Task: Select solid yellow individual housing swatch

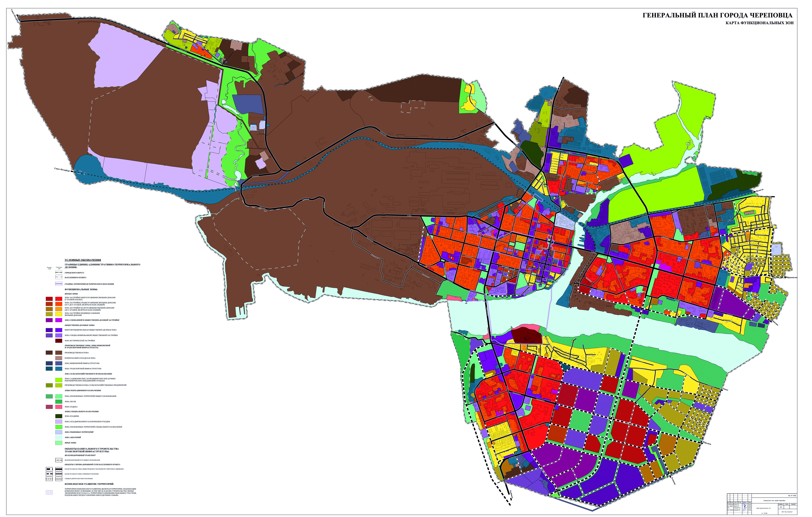Action: tap(59, 314)
